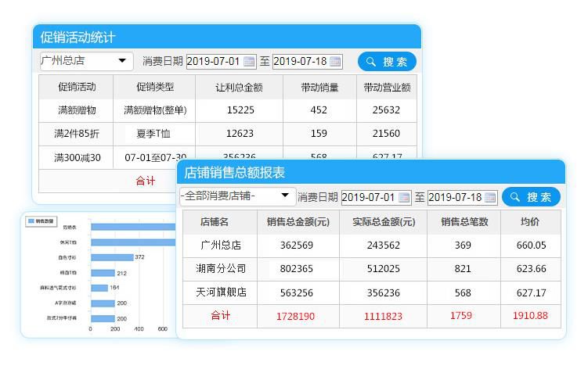Viewport: 588px width, 373px height.
Task: Open calendar picker for store sales end date
Action: coord(490,197)
